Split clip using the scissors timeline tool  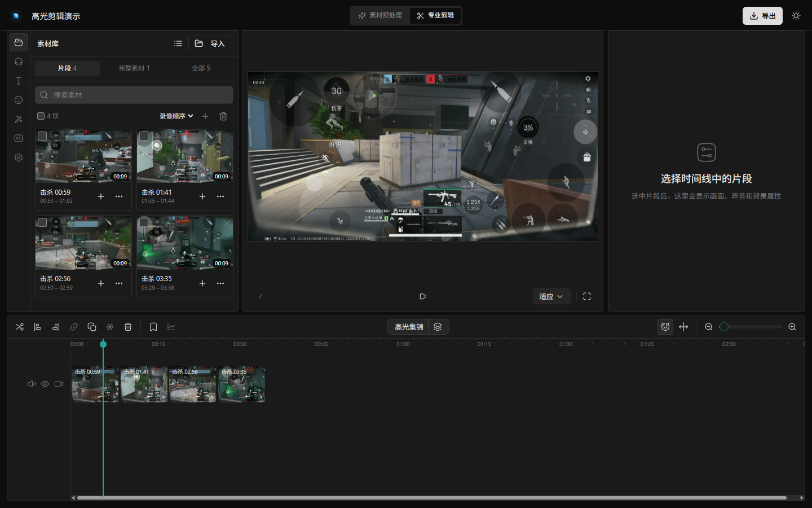[20, 327]
